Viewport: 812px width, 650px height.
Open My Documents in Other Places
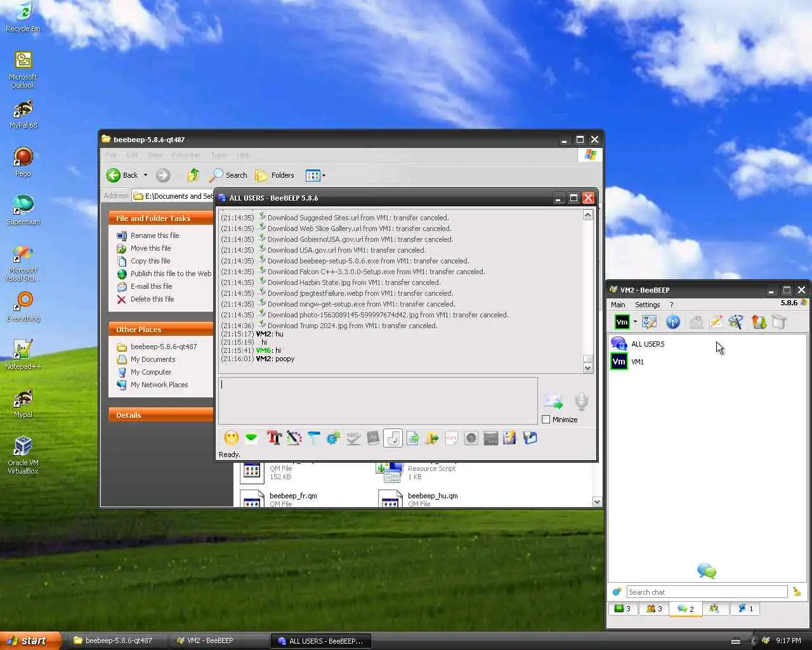click(x=153, y=359)
